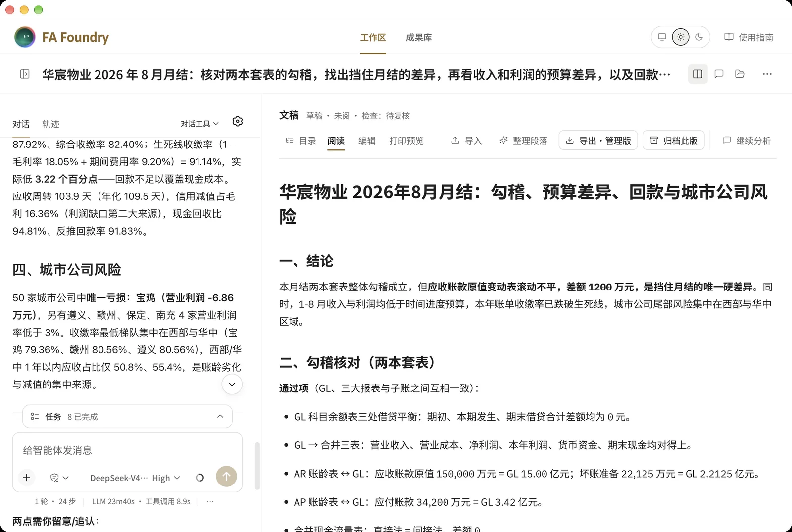
Task: Click the 草稿 status label
Action: click(314, 116)
